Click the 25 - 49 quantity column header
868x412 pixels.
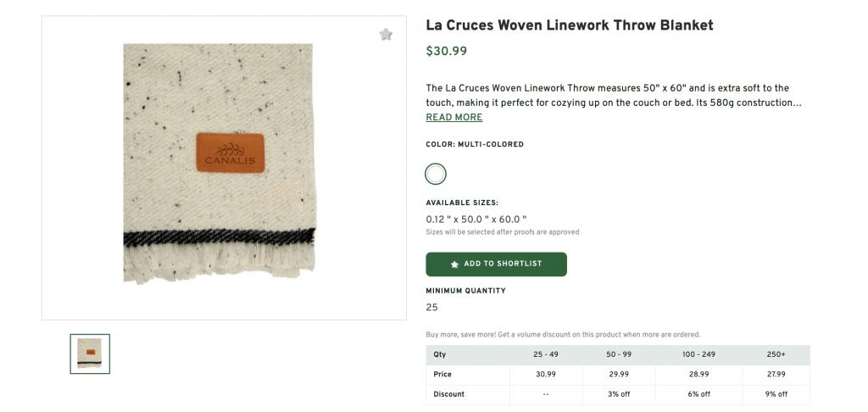coord(546,354)
